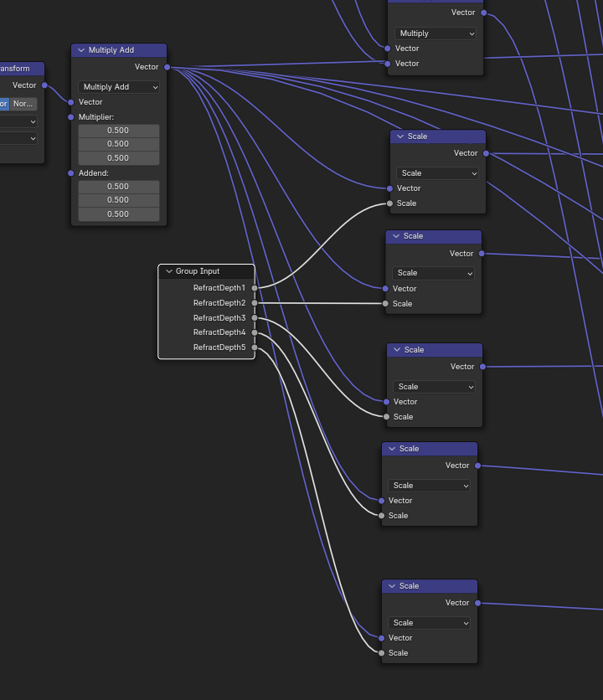Click the Multiply Add Vector output socket
Screen dimensions: 603x700
point(167,67)
